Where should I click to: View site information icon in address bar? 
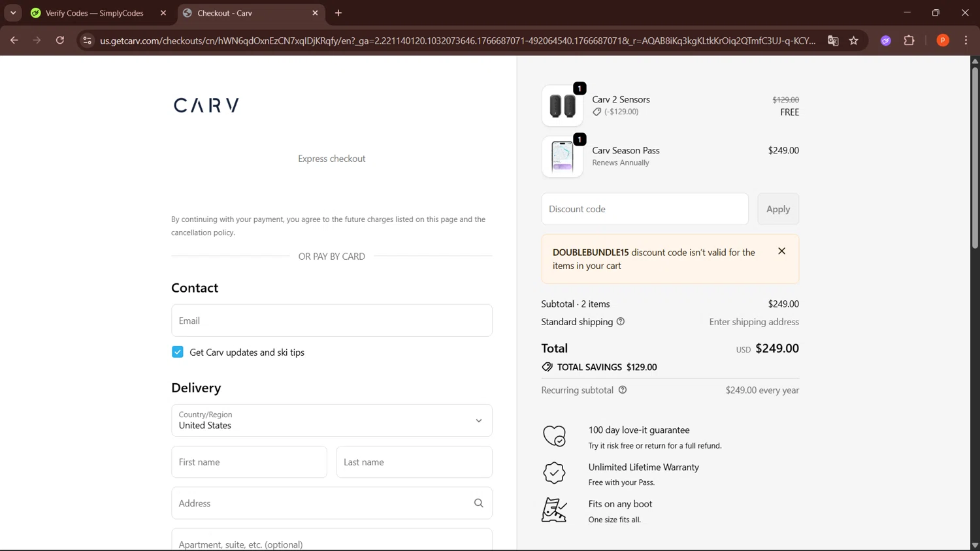87,40
